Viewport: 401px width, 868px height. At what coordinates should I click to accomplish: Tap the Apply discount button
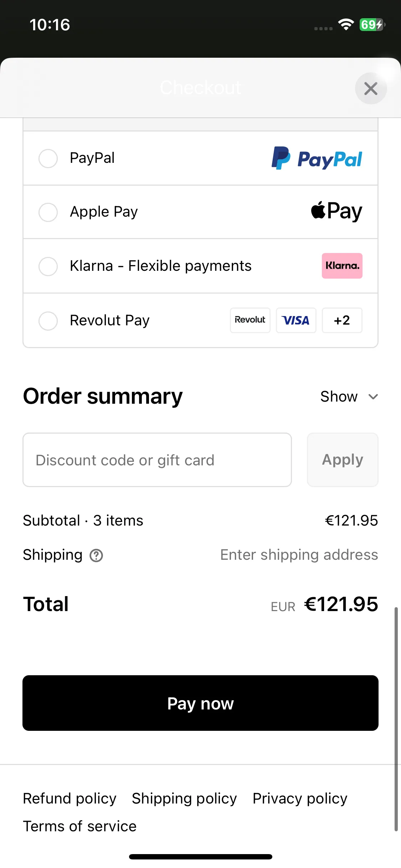(343, 460)
